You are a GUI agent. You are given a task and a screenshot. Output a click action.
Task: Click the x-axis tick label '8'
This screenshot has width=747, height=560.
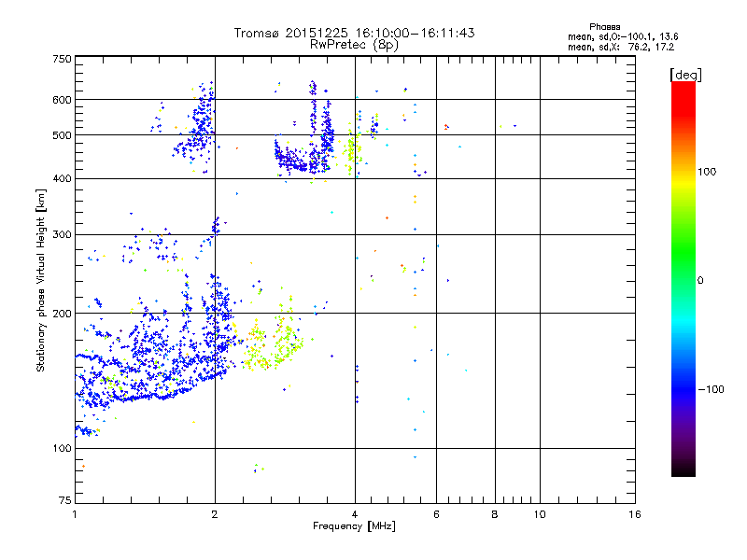tap(495, 514)
